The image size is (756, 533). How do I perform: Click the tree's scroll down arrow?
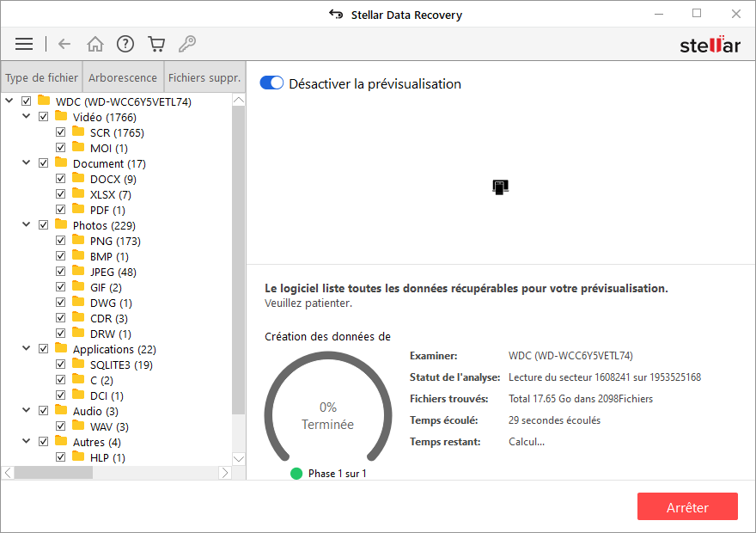tap(239, 458)
